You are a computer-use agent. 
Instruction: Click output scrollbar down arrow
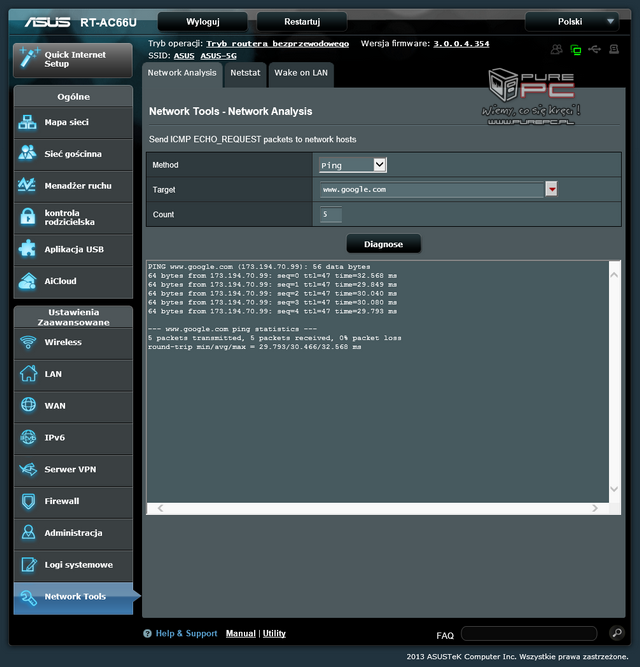pos(614,489)
